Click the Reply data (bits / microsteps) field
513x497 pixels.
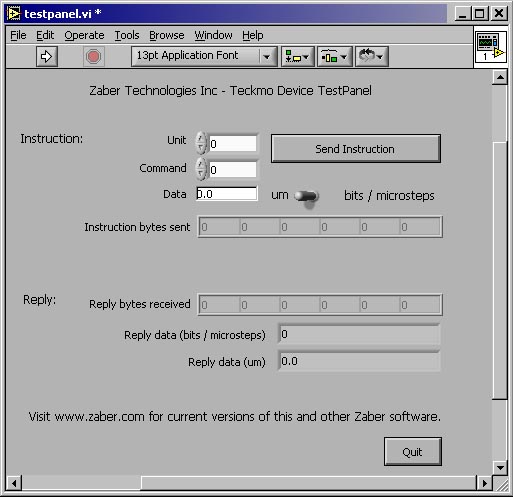(359, 334)
